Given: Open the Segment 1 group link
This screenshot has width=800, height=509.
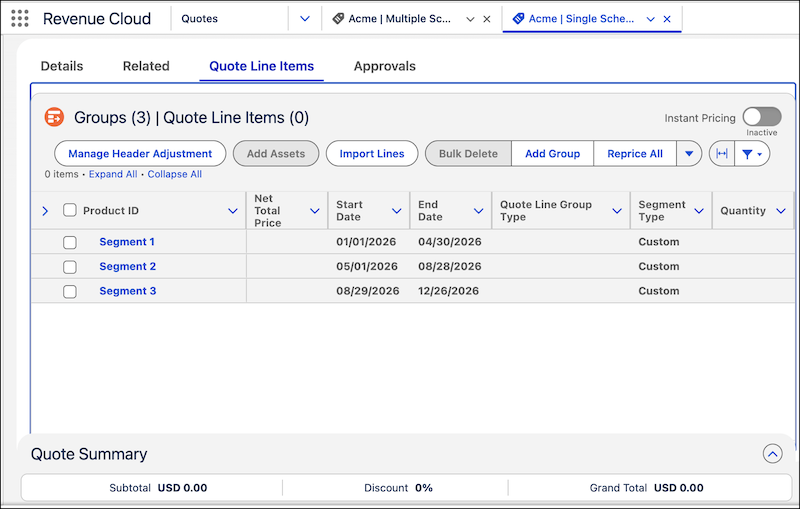Looking at the screenshot, I should pos(127,242).
